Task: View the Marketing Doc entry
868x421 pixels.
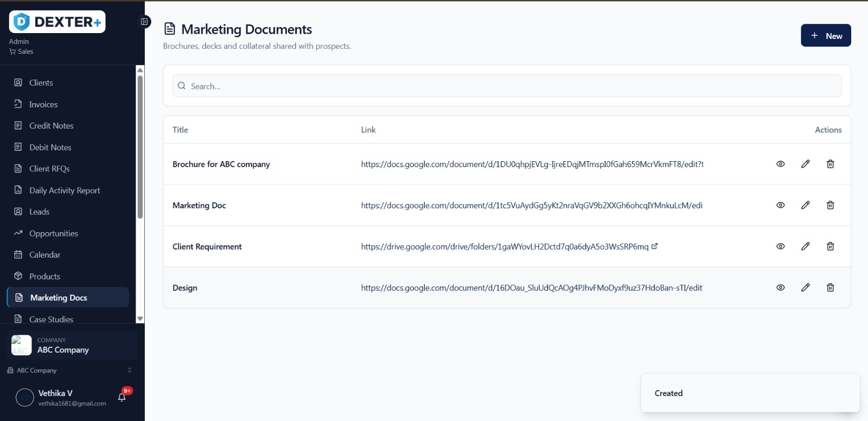Action: tap(781, 205)
